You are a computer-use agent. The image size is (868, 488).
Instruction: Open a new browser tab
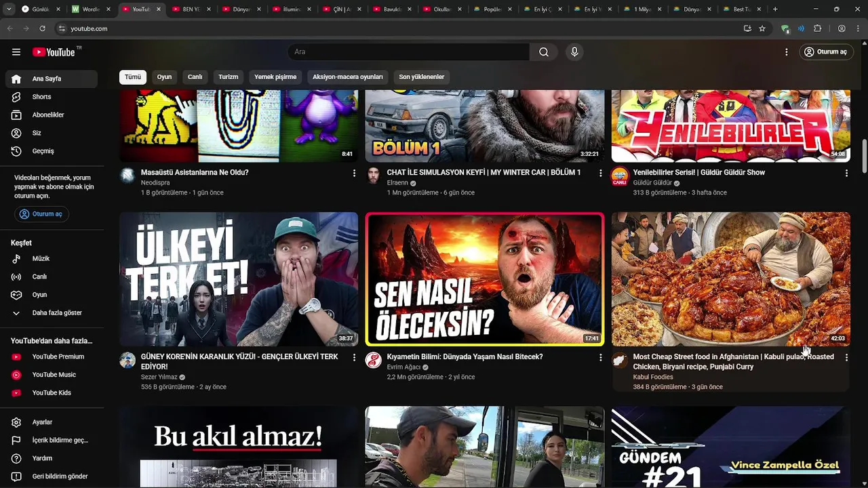(775, 9)
